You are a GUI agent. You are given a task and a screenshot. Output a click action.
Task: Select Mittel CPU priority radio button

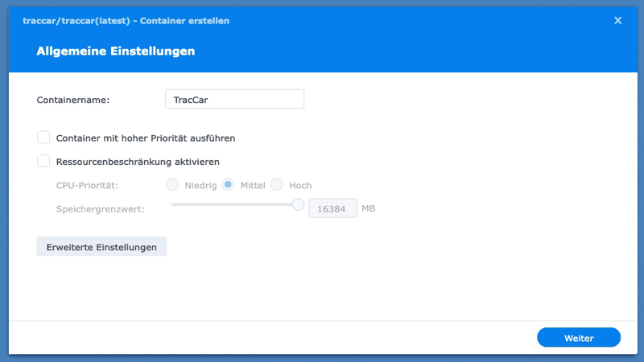click(x=228, y=185)
